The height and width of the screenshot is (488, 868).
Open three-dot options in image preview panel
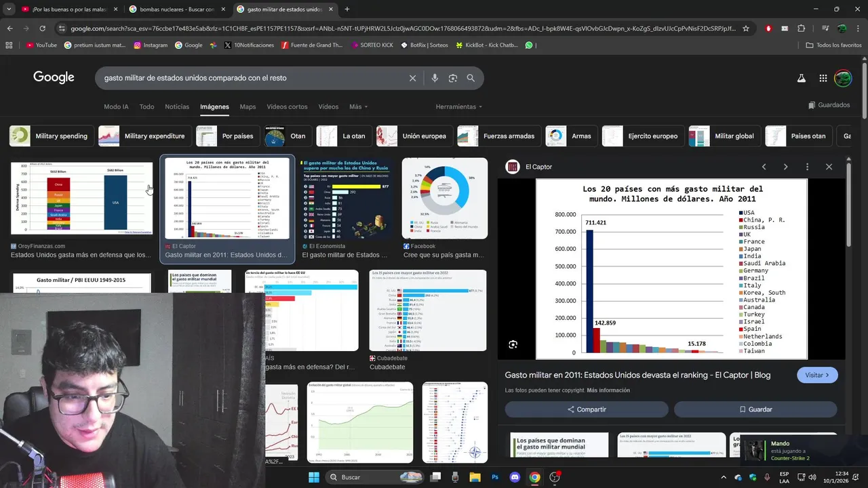pyautogui.click(x=807, y=167)
